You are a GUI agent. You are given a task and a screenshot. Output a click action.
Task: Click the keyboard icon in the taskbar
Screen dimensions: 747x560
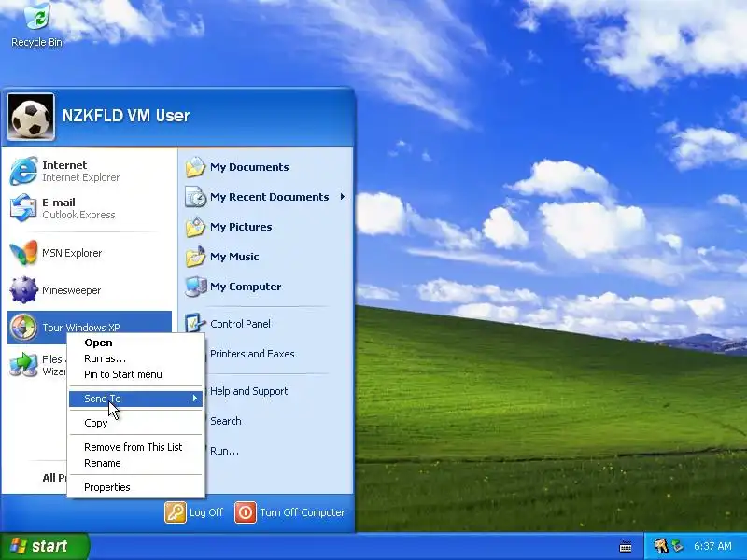point(626,547)
